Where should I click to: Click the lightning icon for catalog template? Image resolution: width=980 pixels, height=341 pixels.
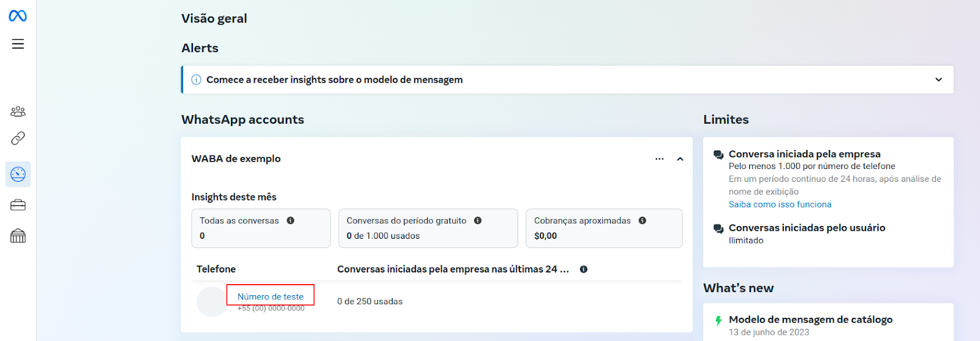click(718, 320)
